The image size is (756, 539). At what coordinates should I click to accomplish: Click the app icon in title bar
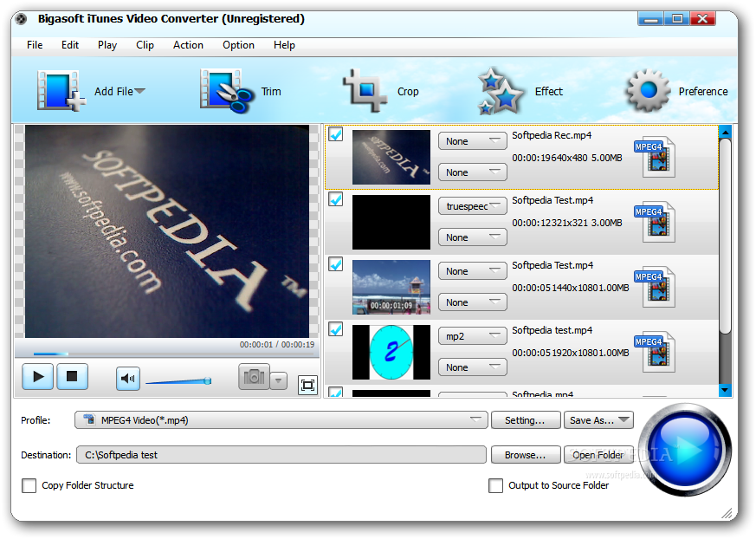(21, 19)
